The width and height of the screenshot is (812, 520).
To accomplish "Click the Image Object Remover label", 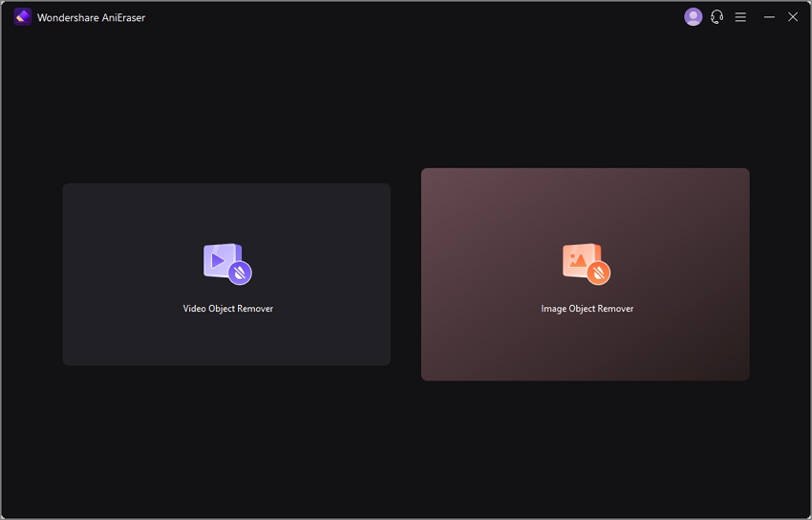I will pos(588,309).
